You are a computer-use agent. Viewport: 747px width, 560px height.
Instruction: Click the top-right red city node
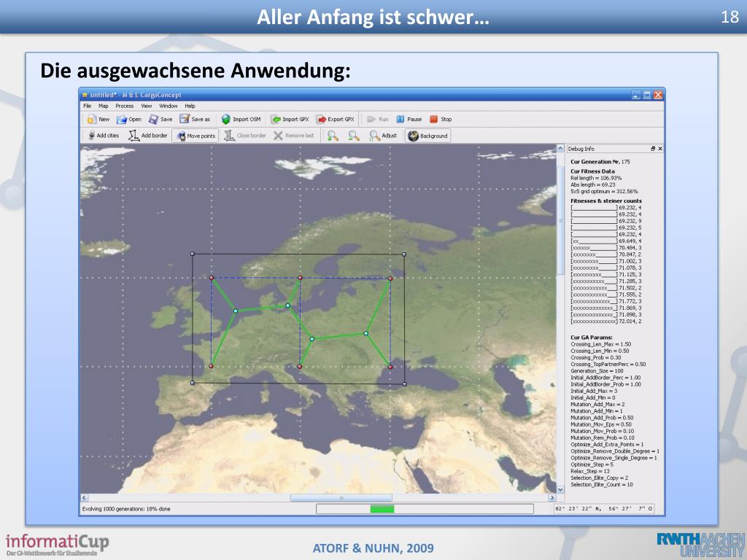[x=390, y=279]
